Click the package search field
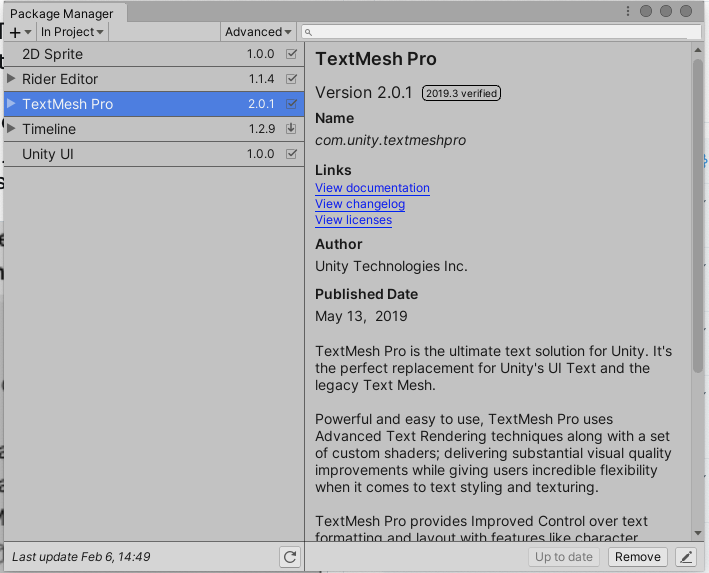This screenshot has width=709, height=573. coord(501,32)
